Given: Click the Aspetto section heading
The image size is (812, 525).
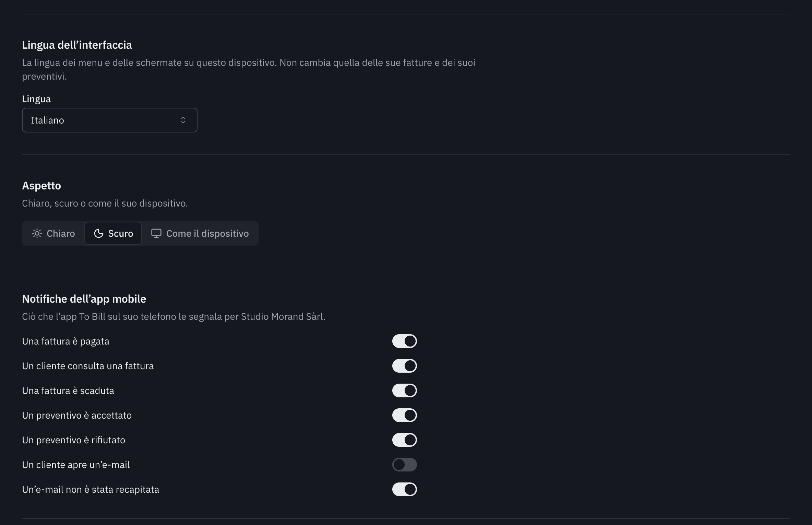Looking at the screenshot, I should 41,186.
